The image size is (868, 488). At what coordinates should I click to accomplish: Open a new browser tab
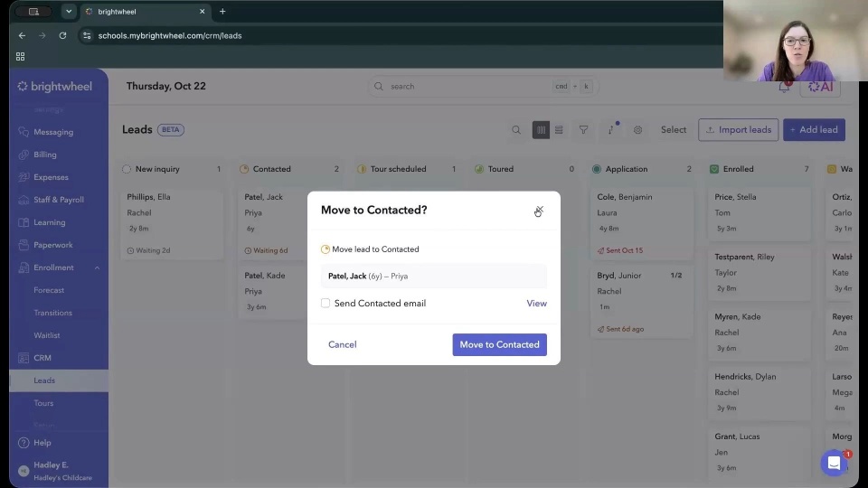pyautogui.click(x=222, y=11)
